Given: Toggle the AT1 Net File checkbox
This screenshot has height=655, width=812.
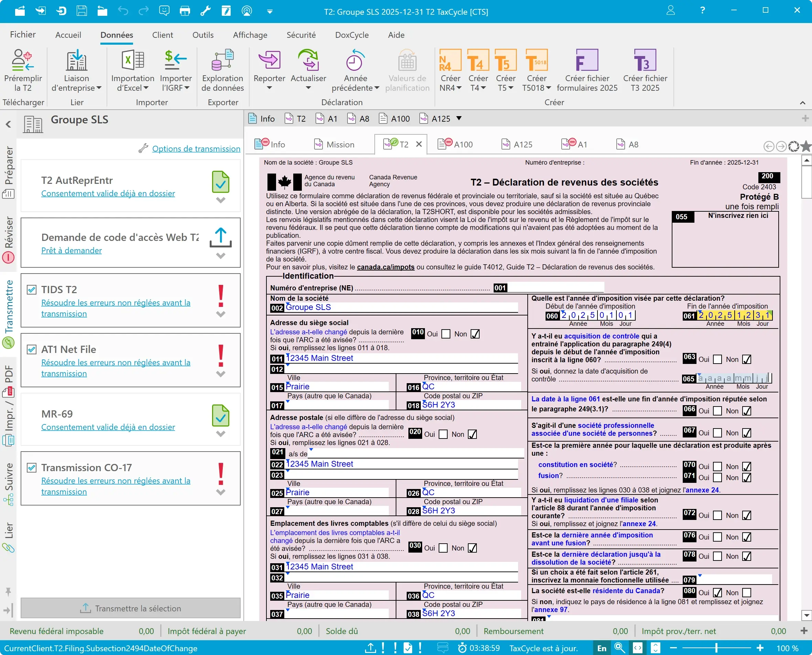Looking at the screenshot, I should point(32,349).
